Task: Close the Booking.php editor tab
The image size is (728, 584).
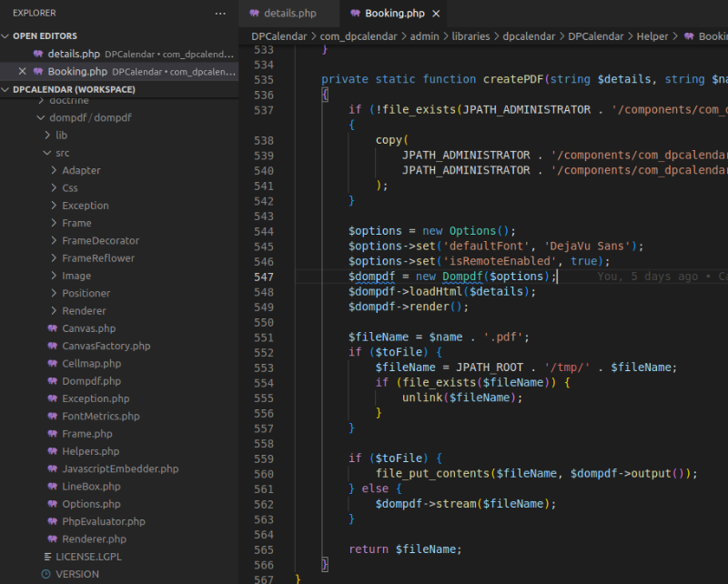Action: 436,14
